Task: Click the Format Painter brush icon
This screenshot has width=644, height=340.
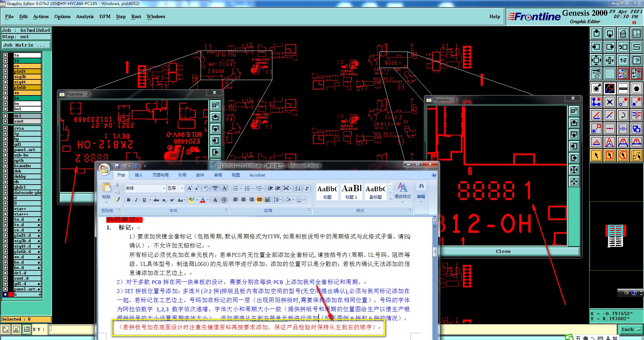Action: click(117, 200)
